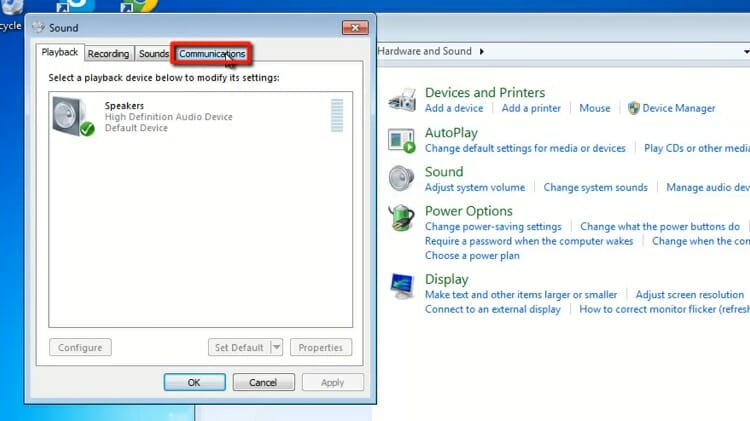This screenshot has height=421, width=750.
Task: Open the Set Default dropdown arrow
Action: click(x=276, y=347)
